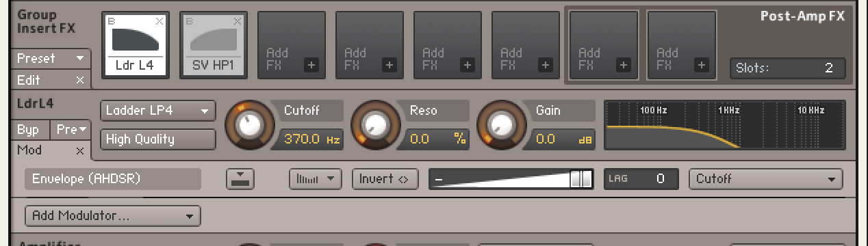Toggle the Invert modulation button
868x246 pixels.
[x=385, y=179]
